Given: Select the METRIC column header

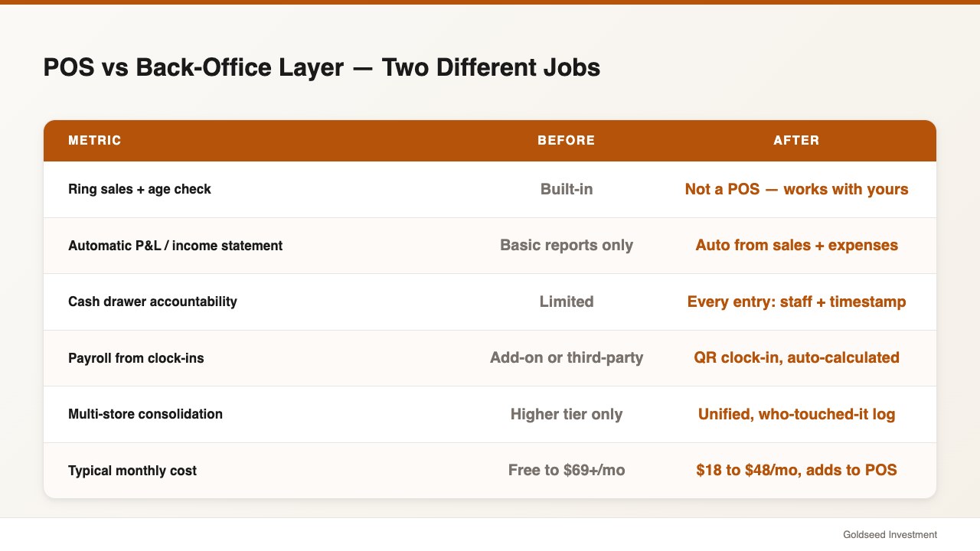Looking at the screenshot, I should 95,141.
